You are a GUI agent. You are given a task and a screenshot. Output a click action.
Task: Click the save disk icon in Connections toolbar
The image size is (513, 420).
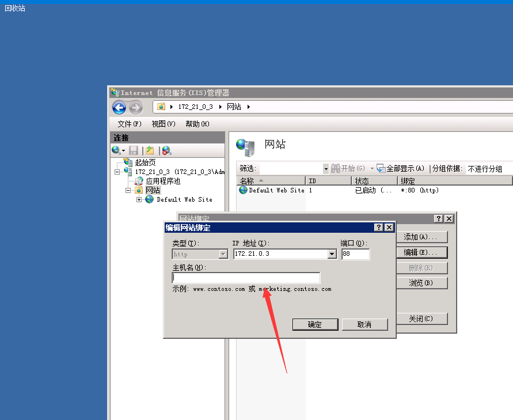point(134,150)
